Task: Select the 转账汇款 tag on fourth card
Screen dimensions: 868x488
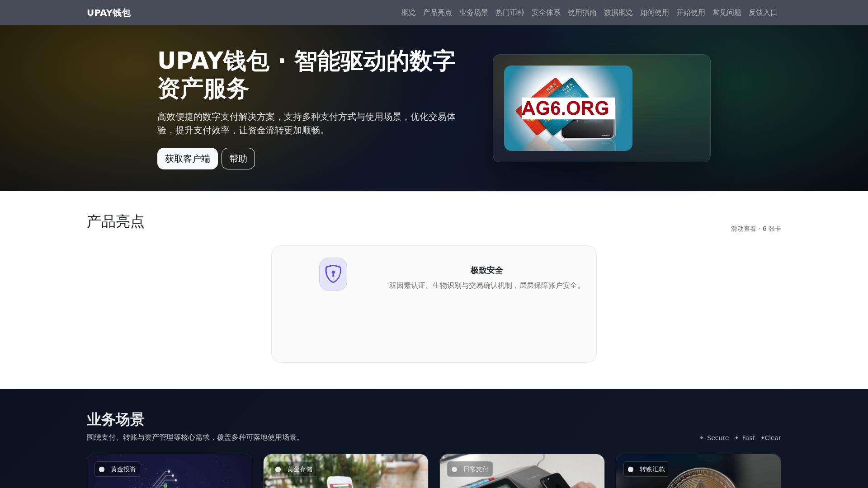Action: coord(646,469)
